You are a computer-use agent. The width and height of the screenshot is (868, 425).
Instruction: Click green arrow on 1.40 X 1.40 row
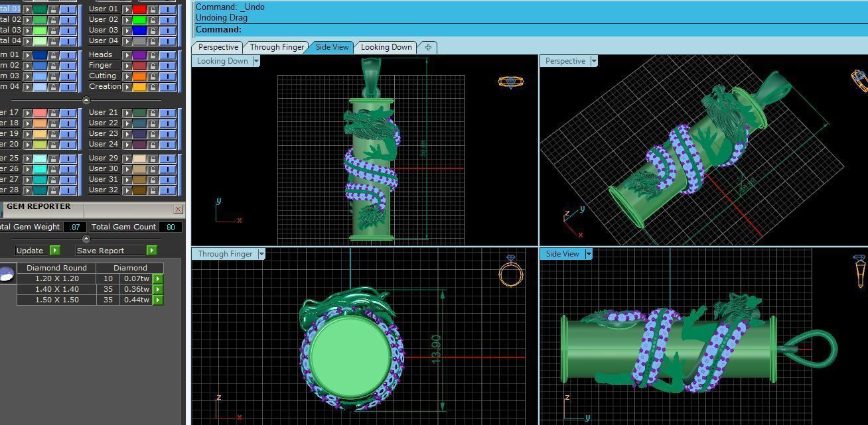click(158, 290)
